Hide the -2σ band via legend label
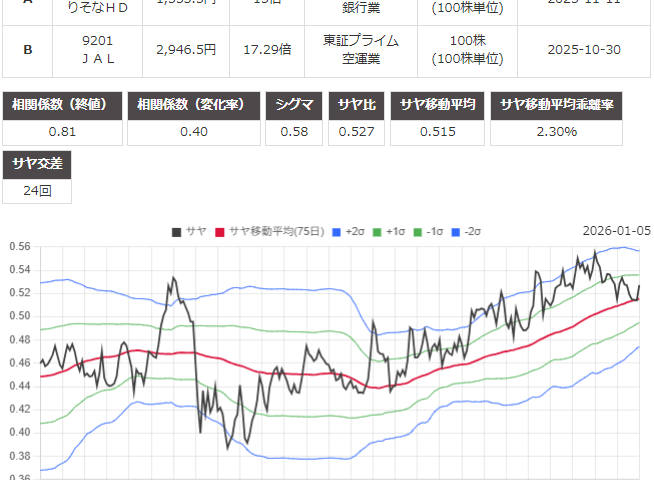654x480 pixels. click(x=472, y=231)
